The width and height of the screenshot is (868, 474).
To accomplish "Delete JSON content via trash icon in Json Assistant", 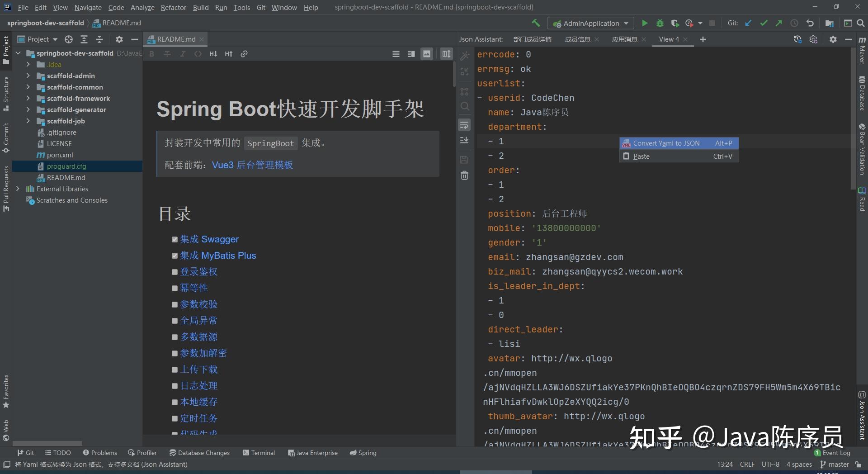I will pos(465,175).
